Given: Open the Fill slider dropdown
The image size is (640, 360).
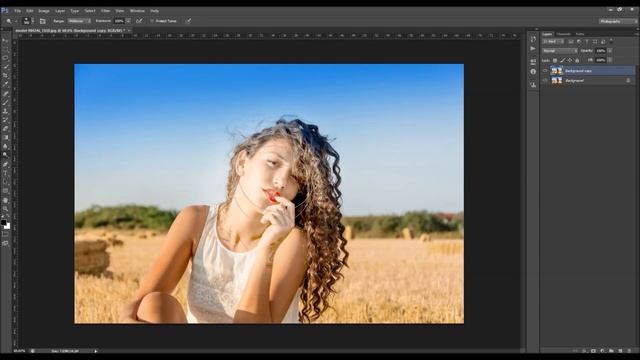Looking at the screenshot, I should 610,60.
